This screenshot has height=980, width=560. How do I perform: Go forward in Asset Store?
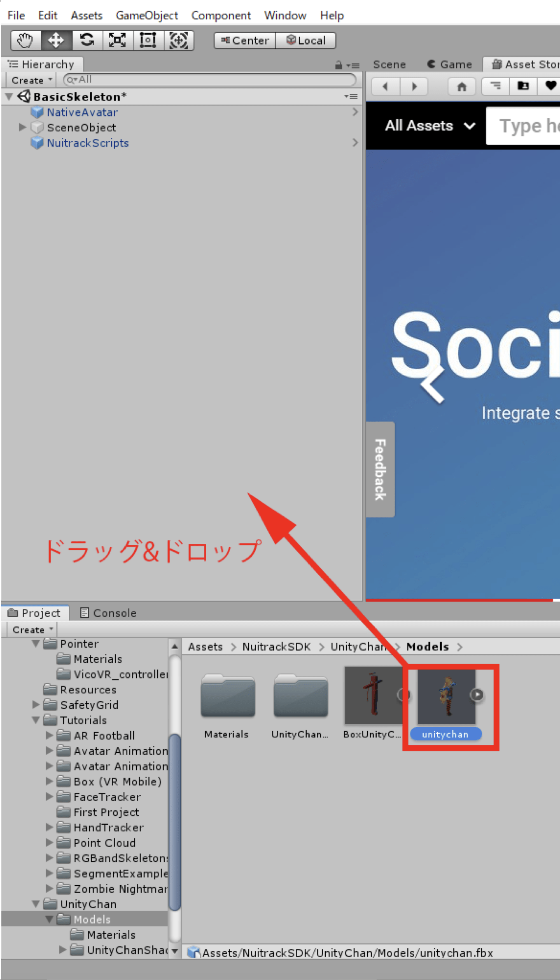pos(414,86)
